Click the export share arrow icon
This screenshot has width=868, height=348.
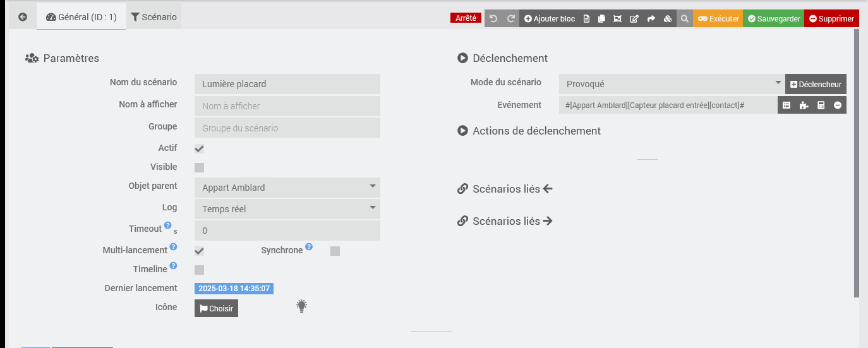[651, 19]
